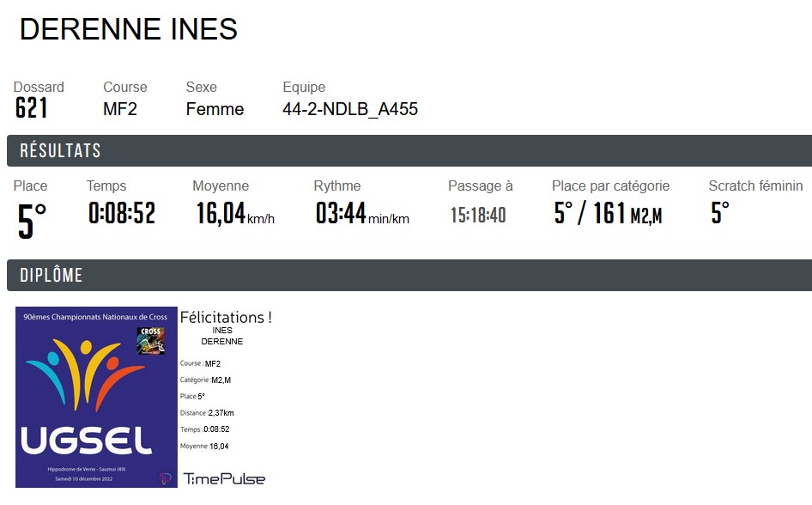Click the DERENNE INES runner name heading
Image resolution: width=812 pixels, height=505 pixels.
(129, 30)
